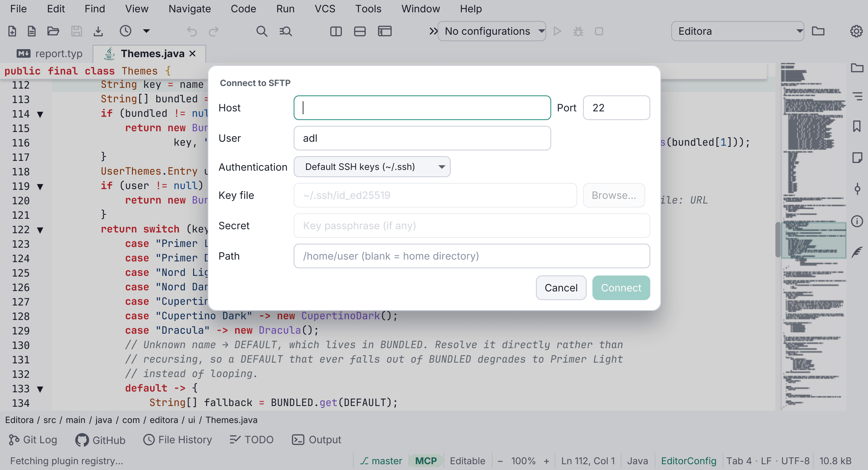Click the undo arrow icon

pos(192,31)
